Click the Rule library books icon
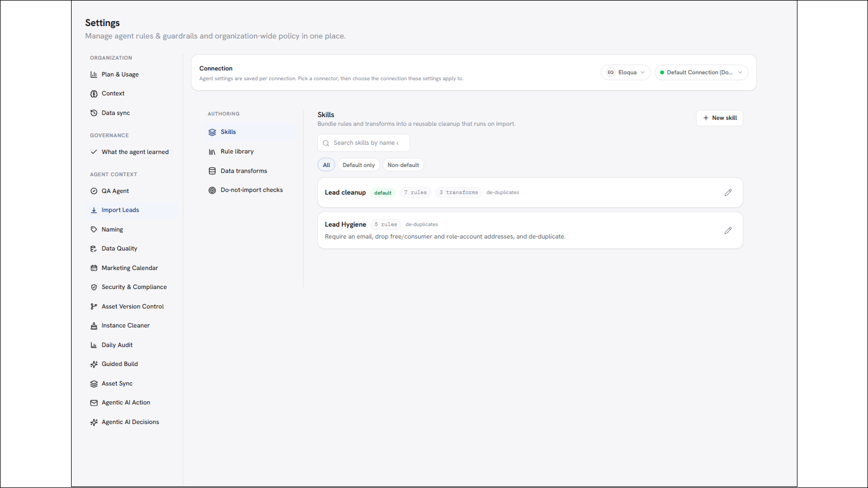 (212, 152)
